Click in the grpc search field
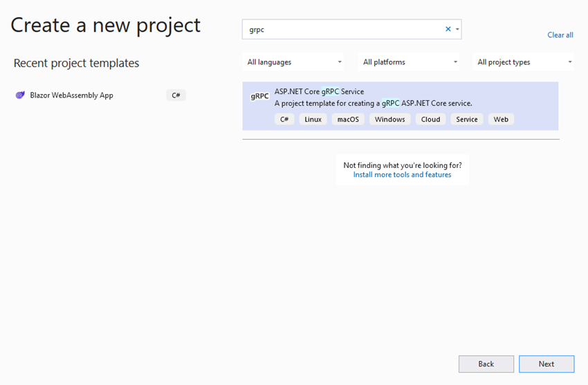 coord(343,29)
